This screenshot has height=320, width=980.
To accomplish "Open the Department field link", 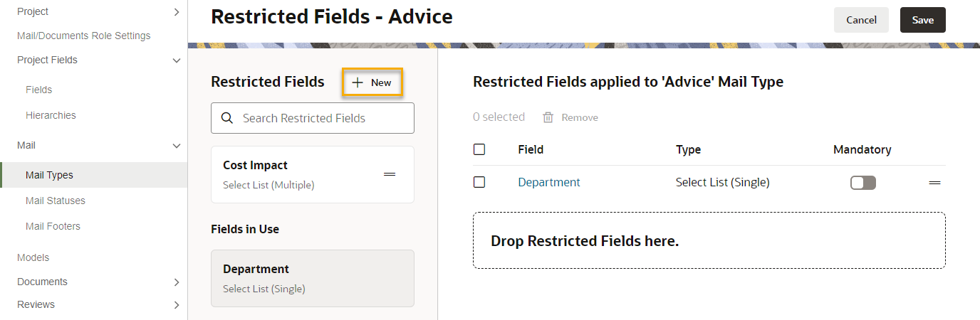I will [x=549, y=182].
